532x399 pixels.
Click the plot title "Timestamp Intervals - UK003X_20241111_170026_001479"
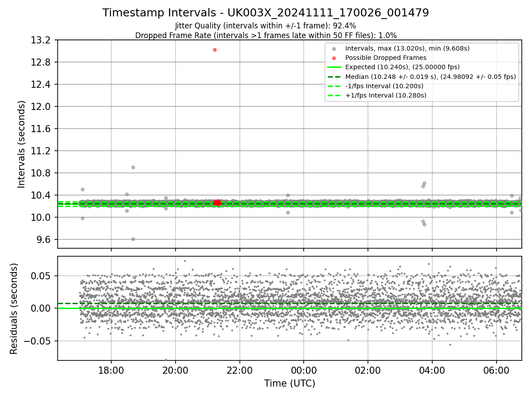[x=266, y=13]
